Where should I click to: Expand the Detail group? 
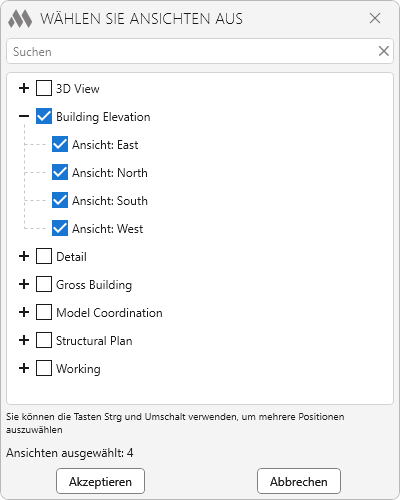coord(24,256)
